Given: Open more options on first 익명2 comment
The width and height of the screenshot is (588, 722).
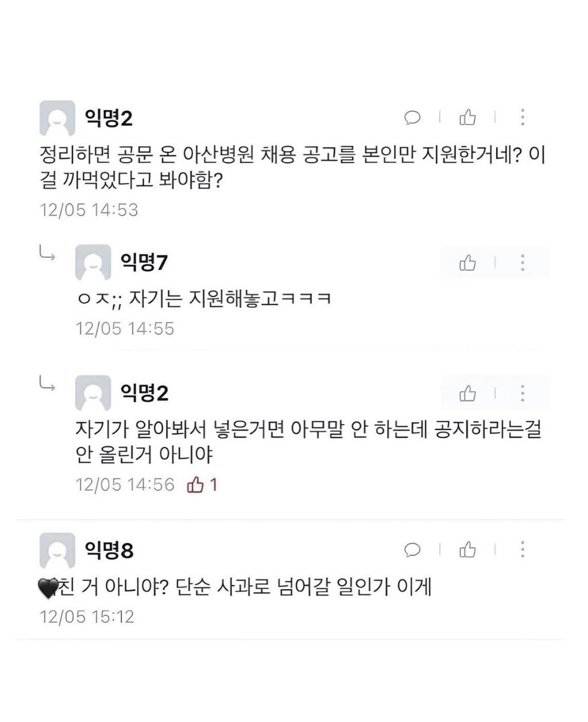Looking at the screenshot, I should point(522,118).
